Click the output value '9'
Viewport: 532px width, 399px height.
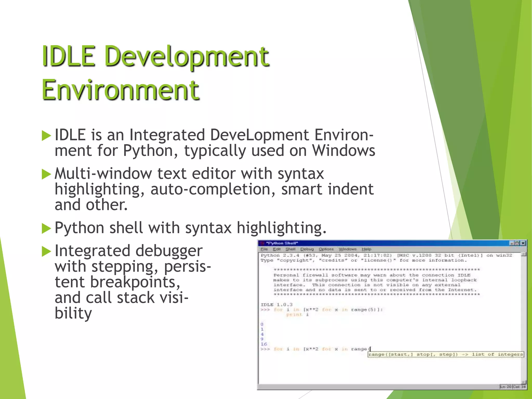tap(262, 339)
